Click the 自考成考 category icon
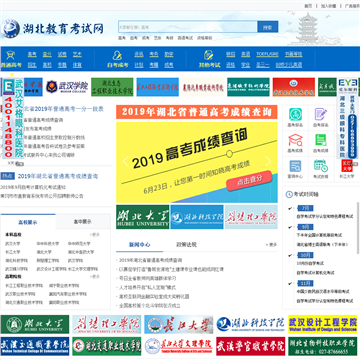The width and height of the screenshot is (360, 360). 117,55
